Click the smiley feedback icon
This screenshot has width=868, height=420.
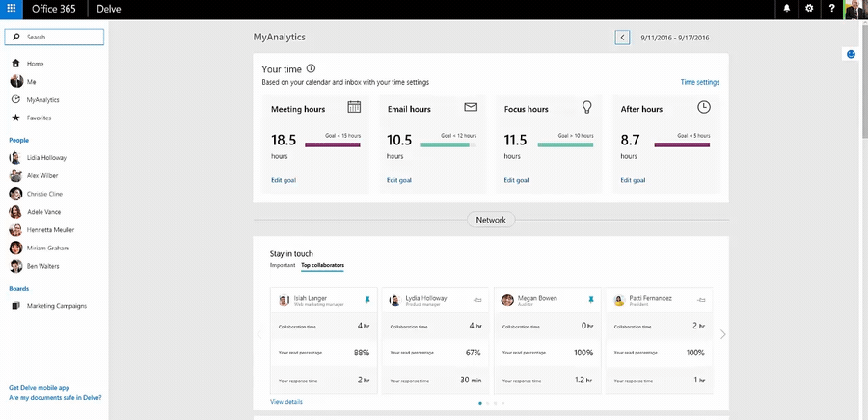click(851, 54)
